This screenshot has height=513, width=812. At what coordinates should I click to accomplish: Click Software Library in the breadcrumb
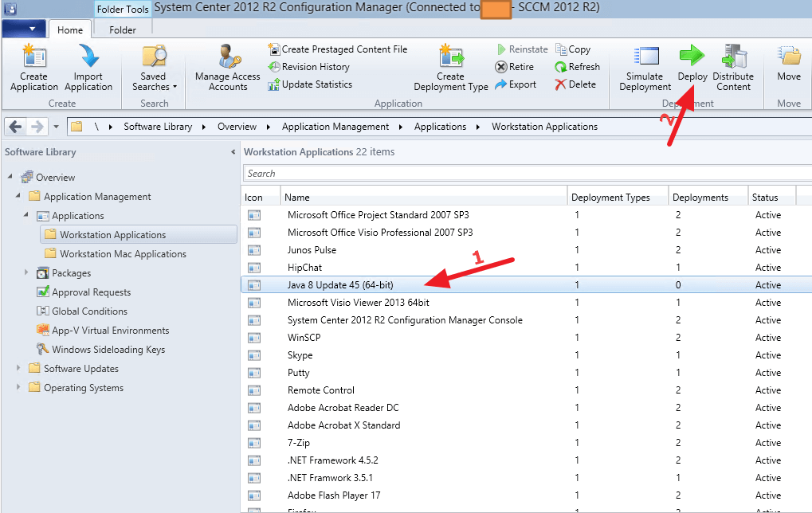point(158,127)
